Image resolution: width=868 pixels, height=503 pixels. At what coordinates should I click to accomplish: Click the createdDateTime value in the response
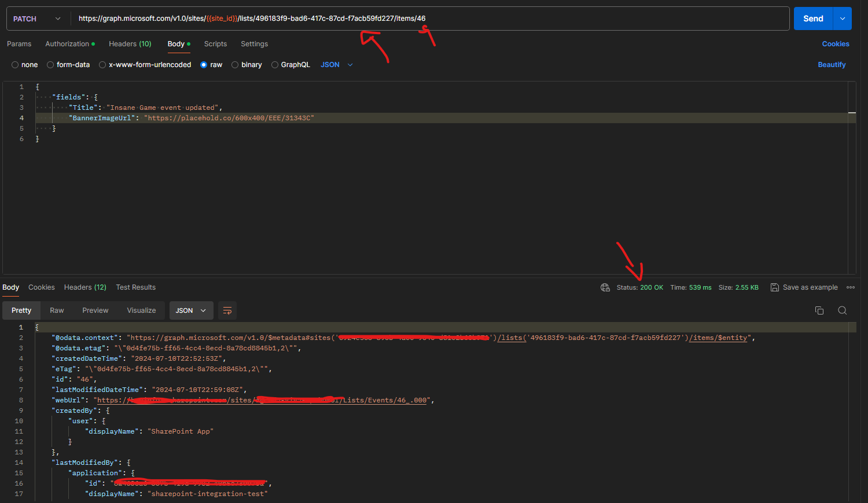[x=178, y=358]
